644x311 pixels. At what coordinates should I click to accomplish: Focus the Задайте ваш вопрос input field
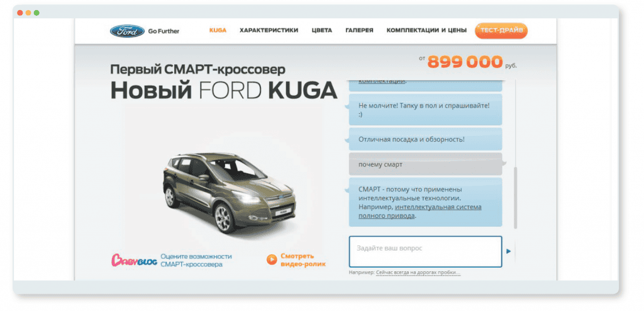click(x=425, y=251)
